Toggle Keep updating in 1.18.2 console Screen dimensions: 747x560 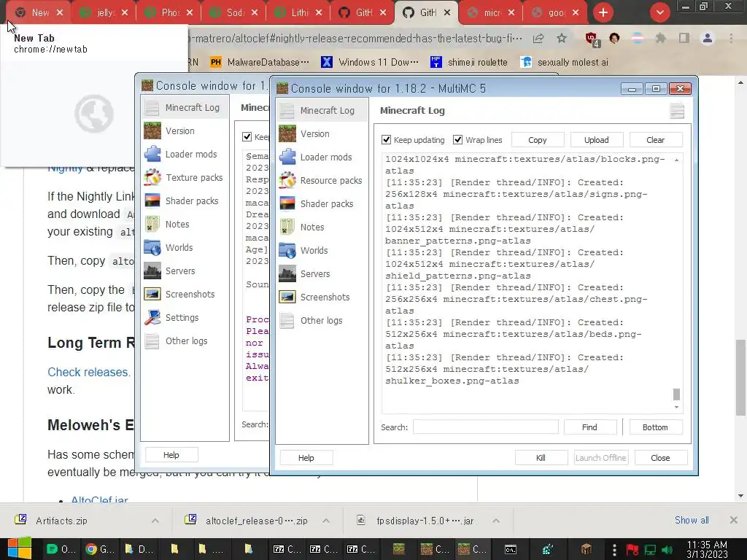(x=387, y=140)
